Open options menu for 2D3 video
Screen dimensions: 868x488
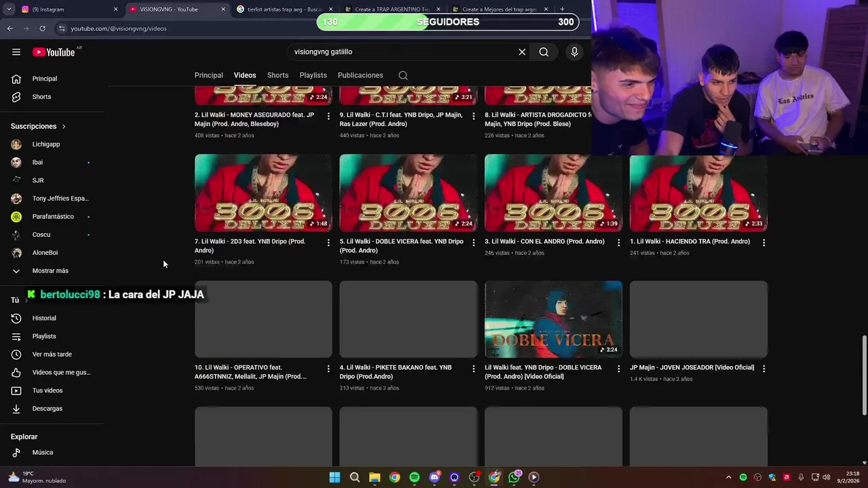(x=328, y=243)
